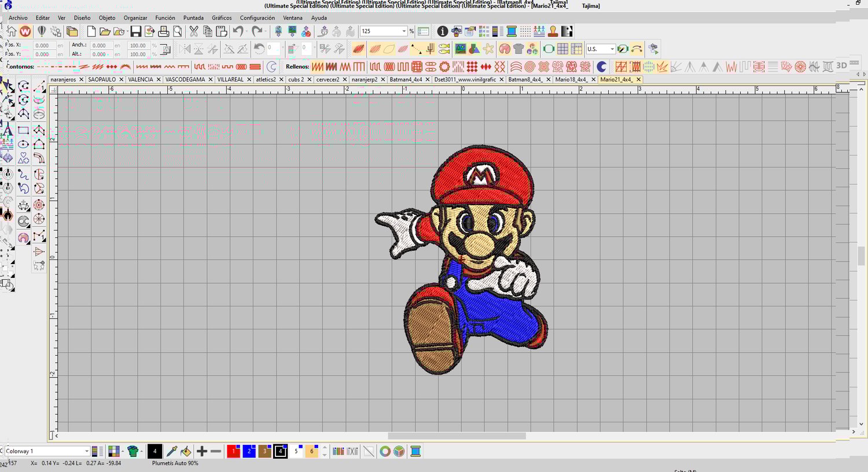Viewport: 868px width, 472px height.
Task: Open the Gráficos menu
Action: pyautogui.click(x=222, y=18)
